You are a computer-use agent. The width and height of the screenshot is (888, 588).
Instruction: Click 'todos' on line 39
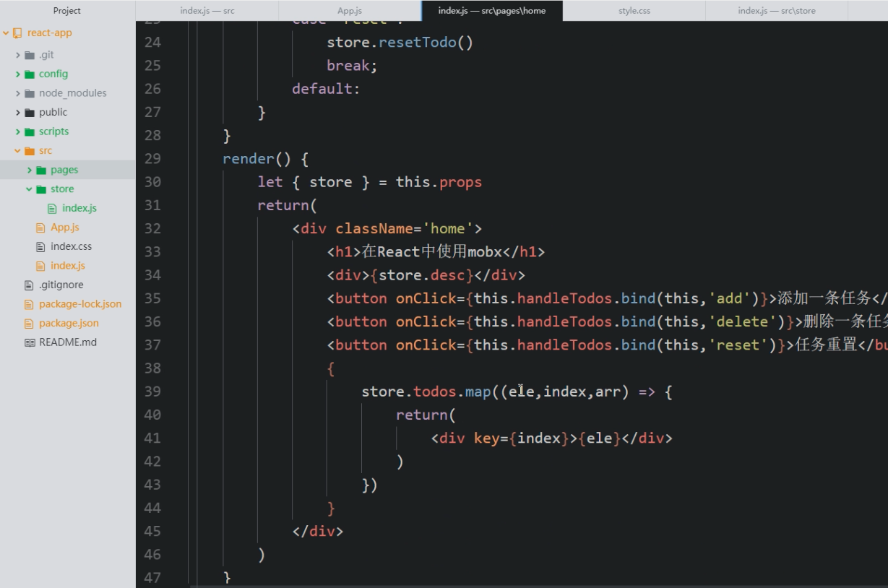[435, 392]
